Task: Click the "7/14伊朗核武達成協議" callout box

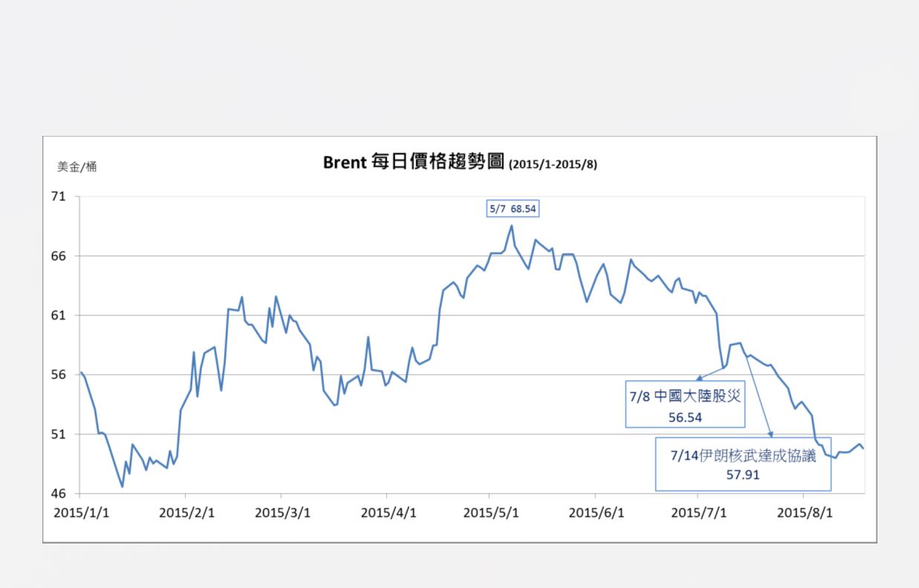Action: pos(743,465)
